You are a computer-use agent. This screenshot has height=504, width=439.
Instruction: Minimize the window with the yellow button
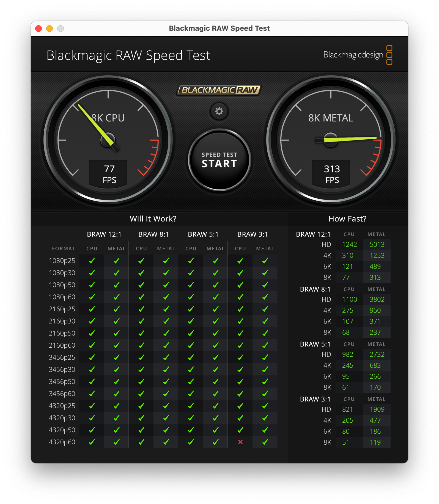click(50, 29)
